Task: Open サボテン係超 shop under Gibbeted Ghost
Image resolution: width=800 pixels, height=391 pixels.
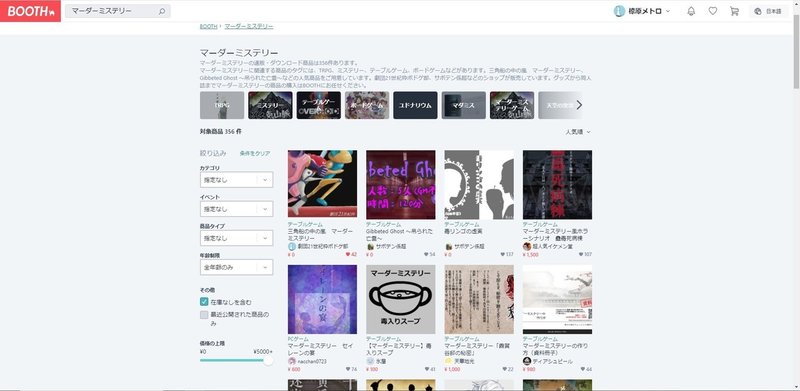Action: click(391, 247)
